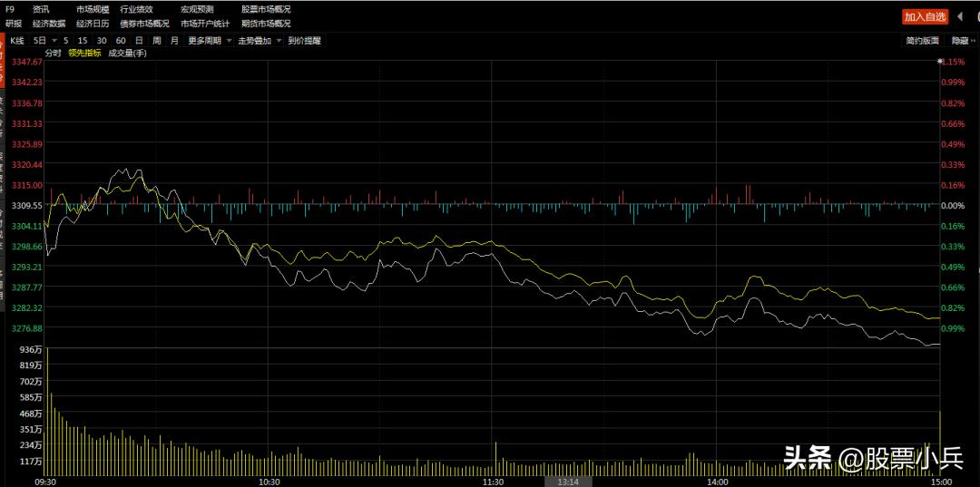980x487 pixels.
Task: Click the left arrow beside 加入自选
Action: 960,17
